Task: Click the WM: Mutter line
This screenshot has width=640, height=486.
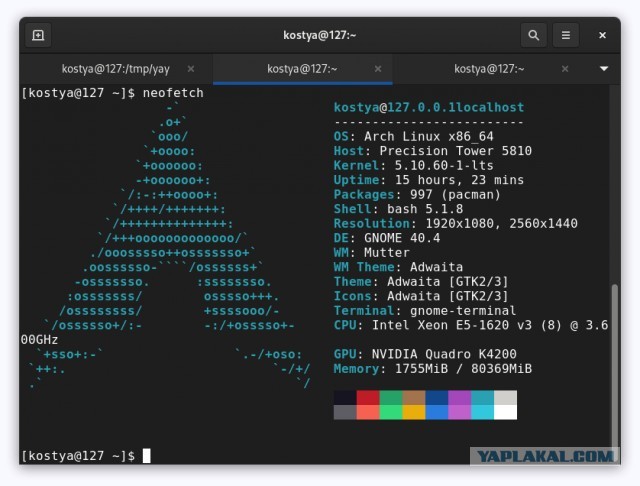Action: tap(371, 253)
